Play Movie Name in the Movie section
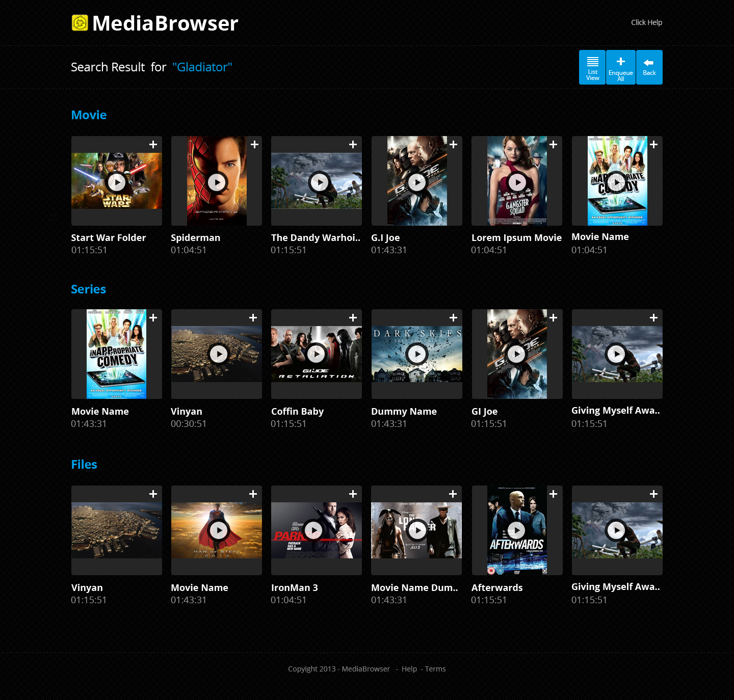The height and width of the screenshot is (700, 734). 617,182
